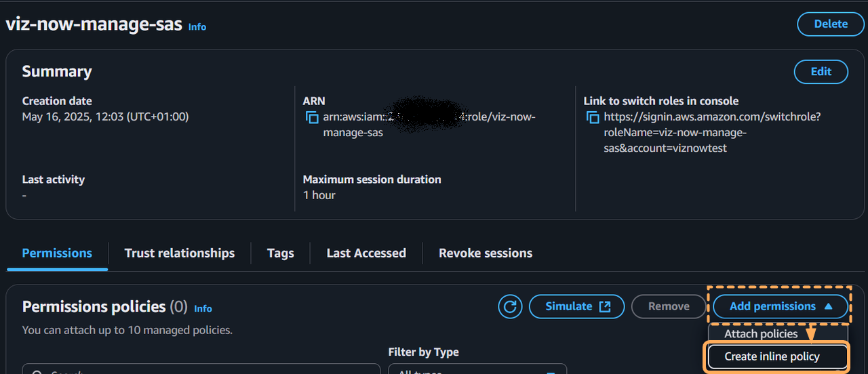Viewport: 868px width, 374px height.
Task: Collapse the Add permissions dropdown
Action: 781,307
